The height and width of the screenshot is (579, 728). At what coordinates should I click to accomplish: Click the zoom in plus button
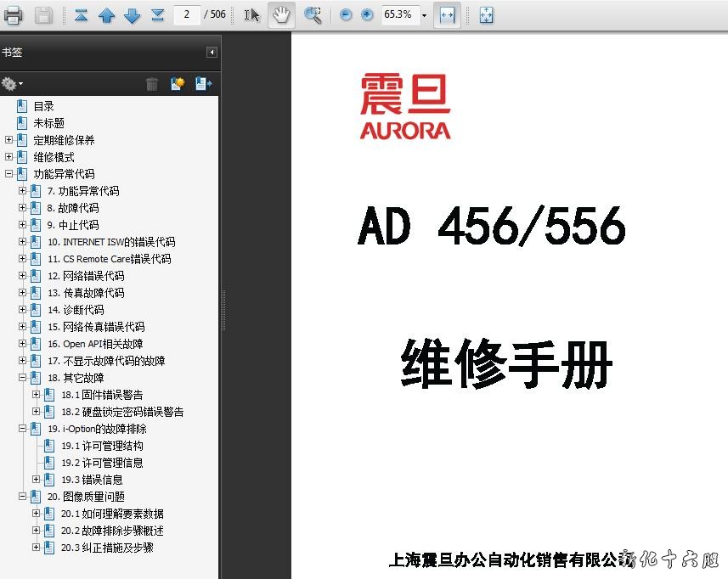click(367, 14)
